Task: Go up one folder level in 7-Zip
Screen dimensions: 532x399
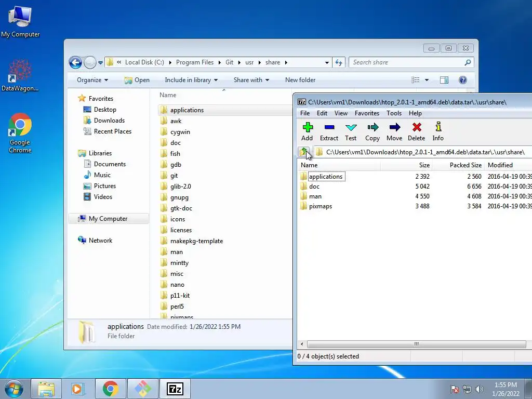Action: 303,152
